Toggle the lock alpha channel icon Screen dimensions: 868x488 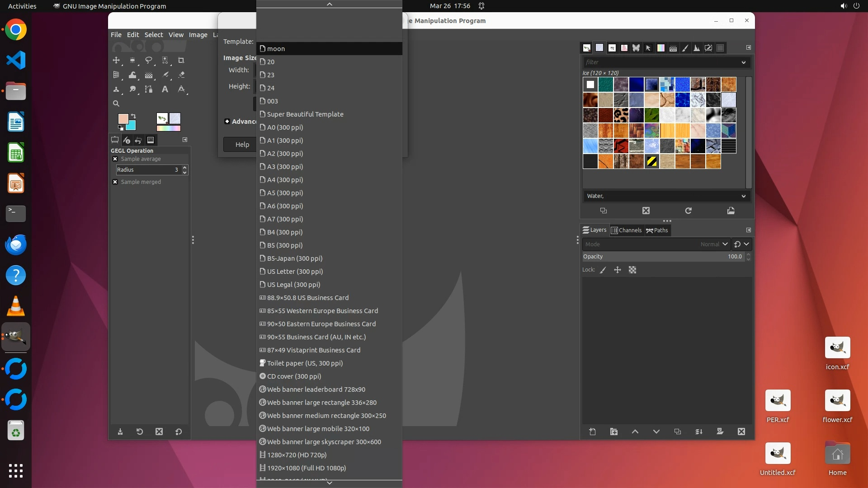(x=632, y=270)
